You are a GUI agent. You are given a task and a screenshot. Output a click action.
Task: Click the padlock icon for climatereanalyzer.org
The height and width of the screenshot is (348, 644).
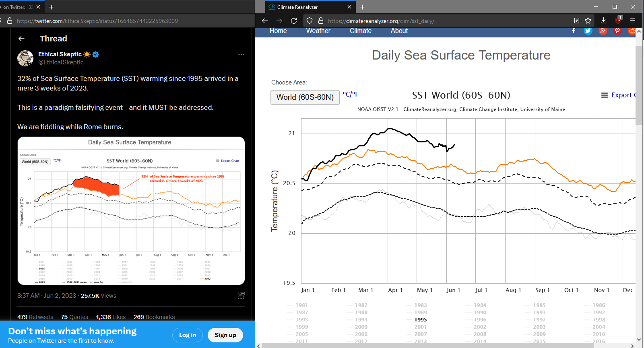coord(321,21)
